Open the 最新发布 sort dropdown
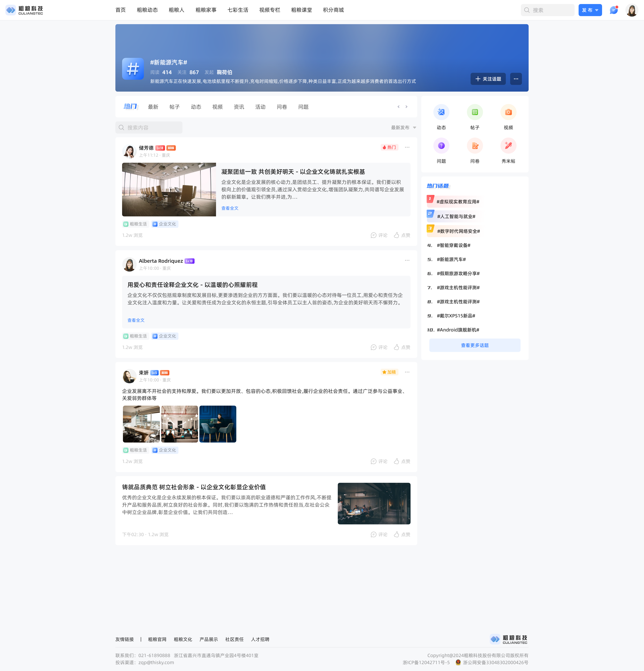Viewport: 644px width, 671px height. [x=404, y=128]
